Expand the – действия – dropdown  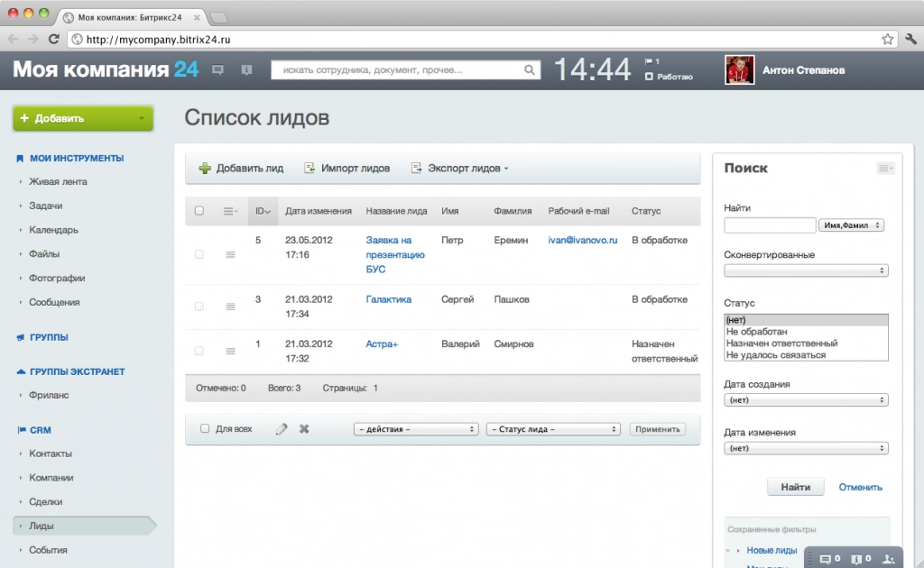415,429
